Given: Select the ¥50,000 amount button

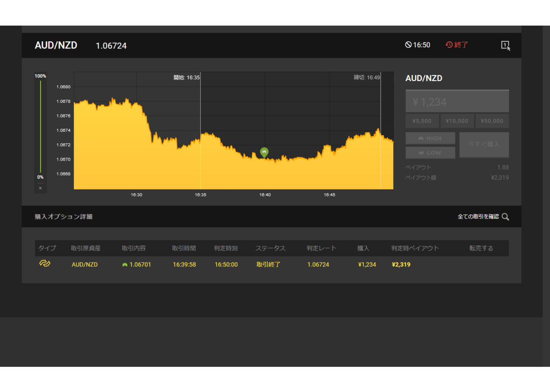Looking at the screenshot, I should coord(492,121).
